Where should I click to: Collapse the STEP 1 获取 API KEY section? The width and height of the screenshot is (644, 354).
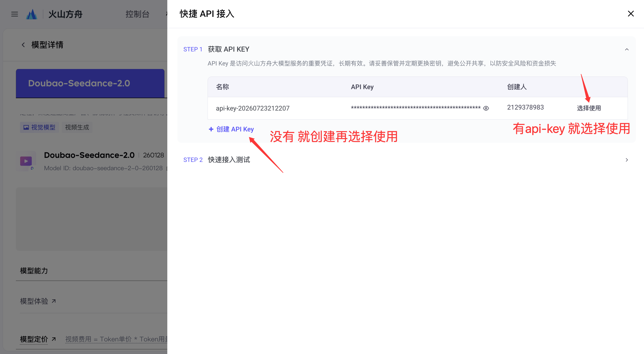627,49
